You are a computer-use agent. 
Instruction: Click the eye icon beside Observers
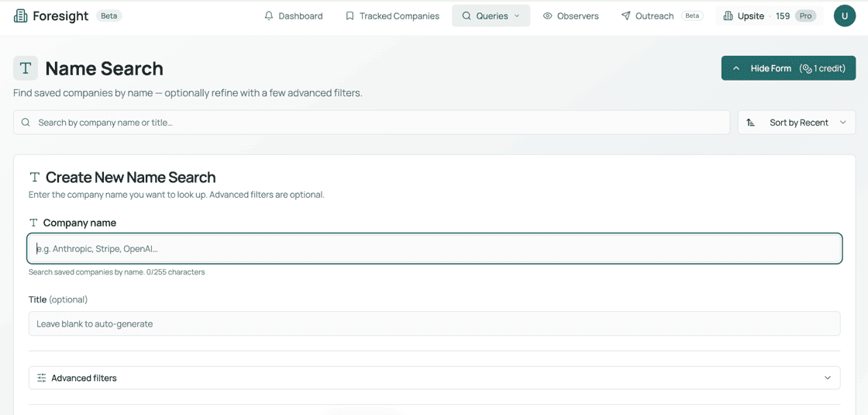(547, 16)
